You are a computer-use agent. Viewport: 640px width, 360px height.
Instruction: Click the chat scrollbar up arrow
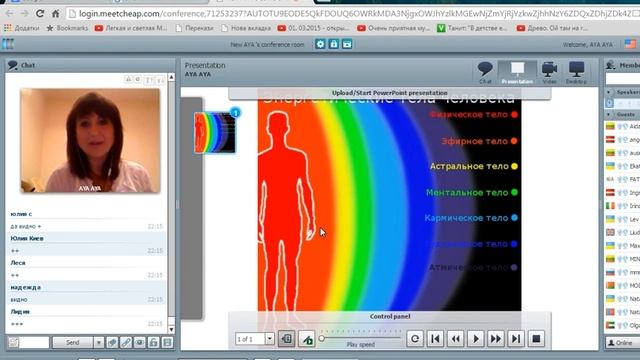(x=171, y=77)
